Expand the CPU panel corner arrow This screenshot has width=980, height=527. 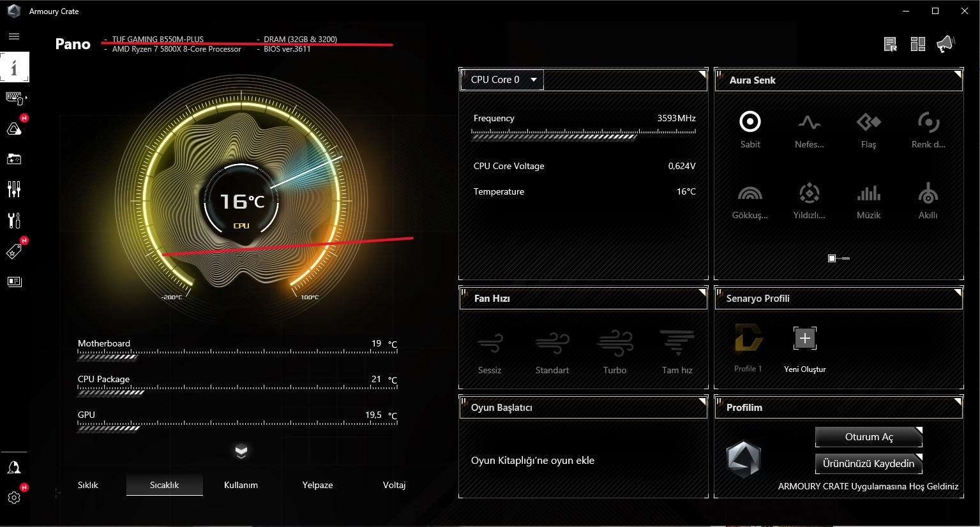pyautogui.click(x=702, y=74)
